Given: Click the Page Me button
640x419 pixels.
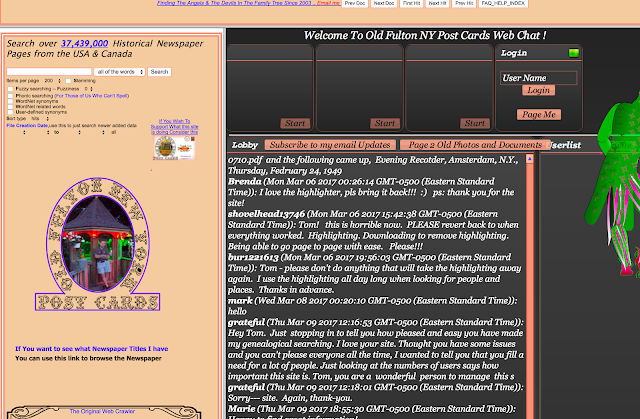Looking at the screenshot, I should click(539, 115).
